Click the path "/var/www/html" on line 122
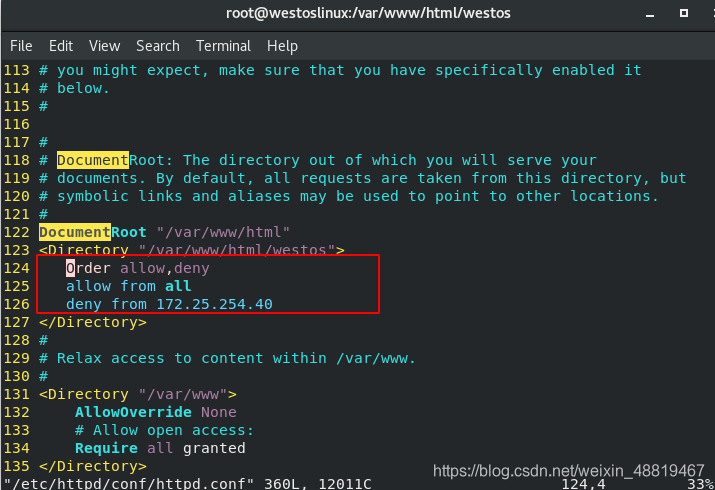715x490 pixels. [223, 232]
